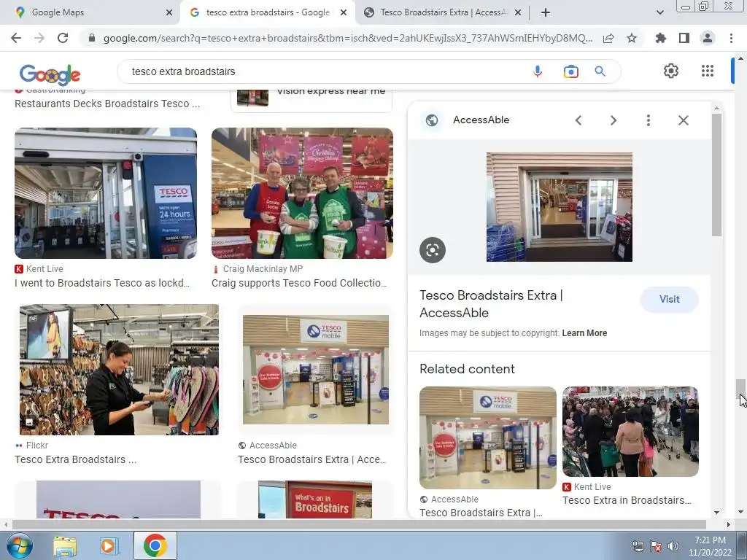The image size is (747, 560).
Task: Open the Action Center flag icon
Action: click(656, 546)
